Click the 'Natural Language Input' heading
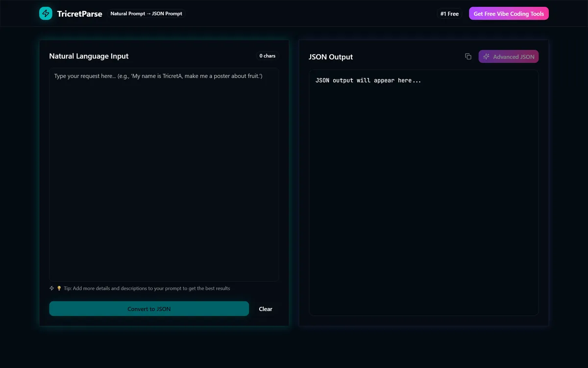 click(x=89, y=56)
